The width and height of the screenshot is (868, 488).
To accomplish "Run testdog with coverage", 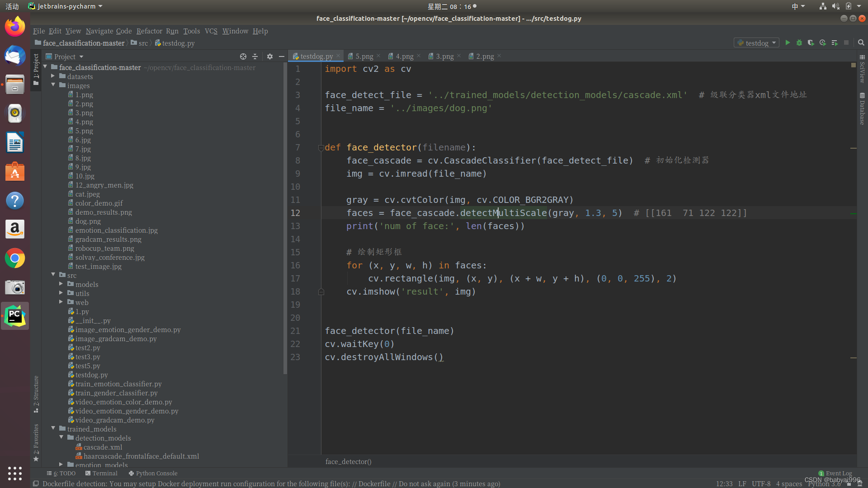I will (811, 42).
